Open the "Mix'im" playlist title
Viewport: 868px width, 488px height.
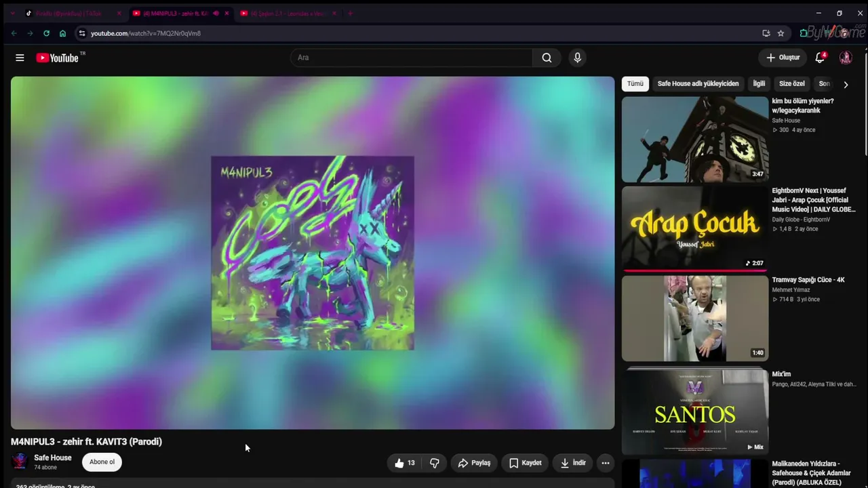(781, 374)
